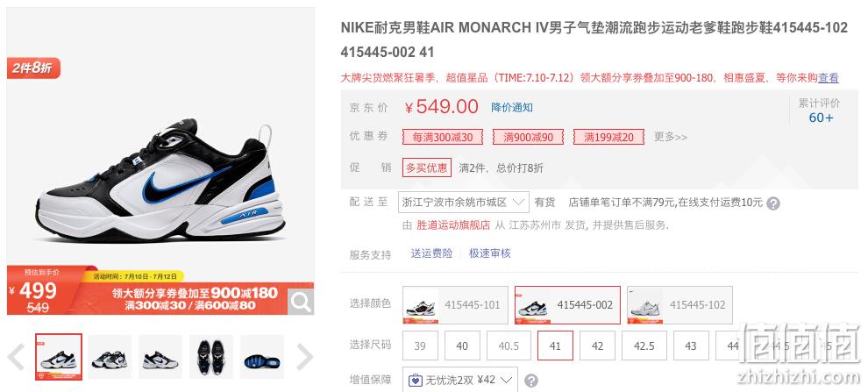The image size is (868, 392).
Task: Click the 降价通知 price alert link
Action: coord(512,107)
